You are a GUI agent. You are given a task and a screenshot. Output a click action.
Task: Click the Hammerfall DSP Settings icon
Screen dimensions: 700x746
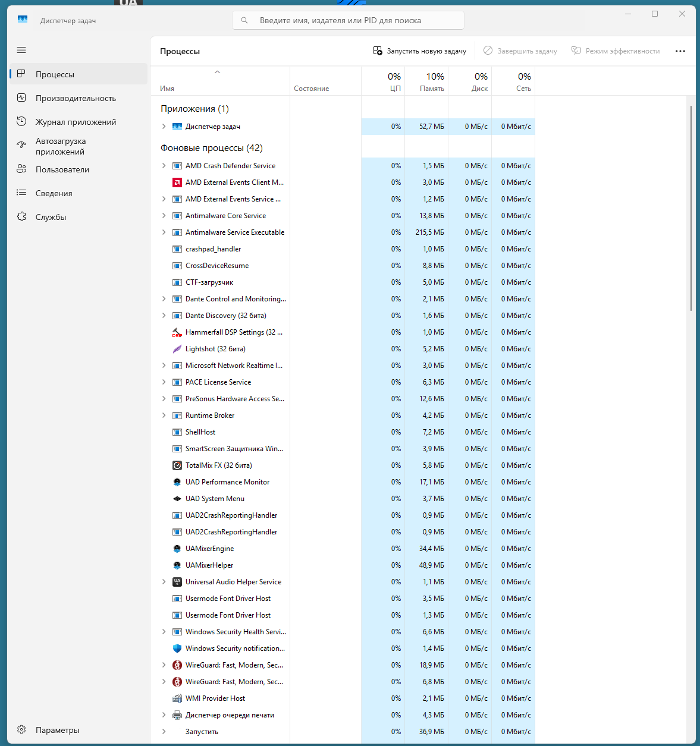point(177,332)
